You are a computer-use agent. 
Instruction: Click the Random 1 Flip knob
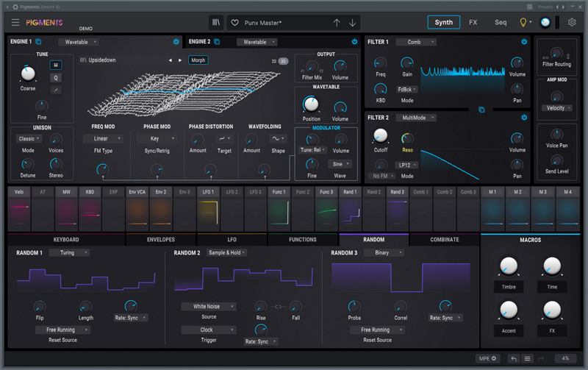40,307
